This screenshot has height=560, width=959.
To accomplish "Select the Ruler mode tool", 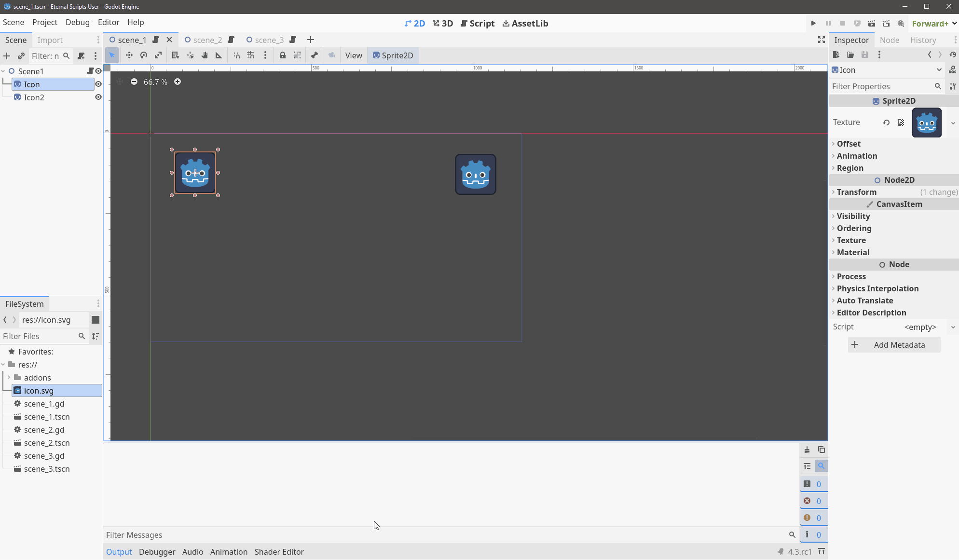I will pyautogui.click(x=219, y=55).
